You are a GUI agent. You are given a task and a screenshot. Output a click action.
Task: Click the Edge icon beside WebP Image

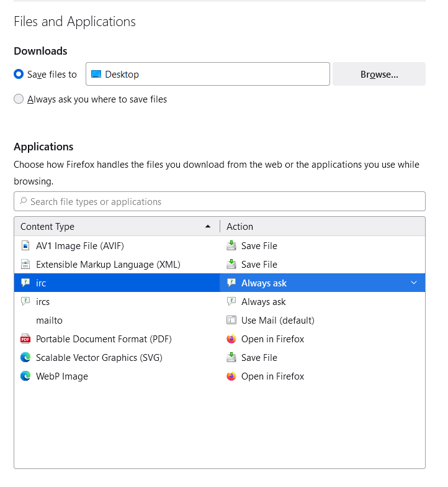(x=25, y=376)
